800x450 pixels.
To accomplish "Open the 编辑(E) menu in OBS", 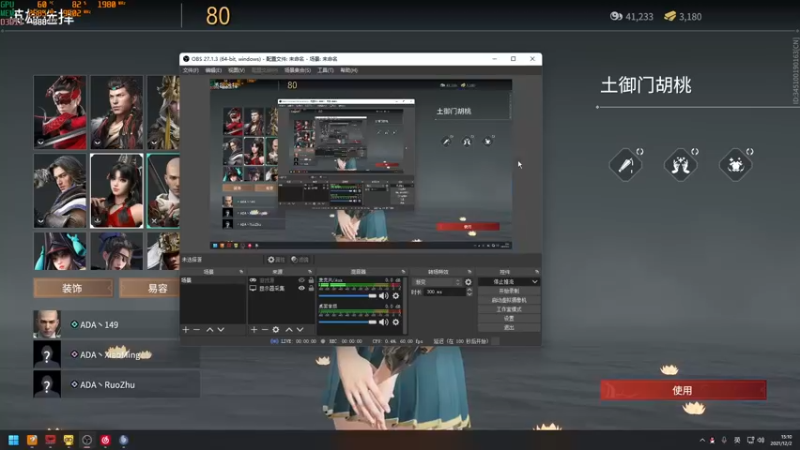I will (213, 70).
